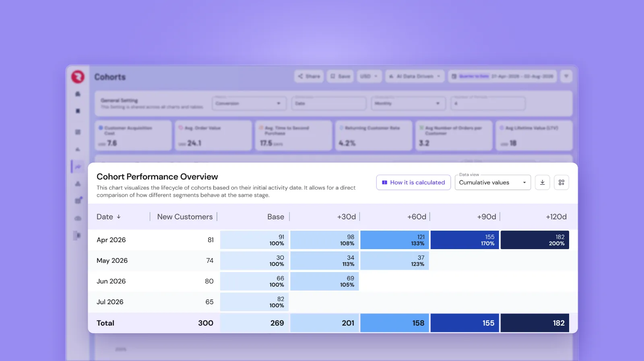Viewport: 644px width, 361px height.
Task: Open the Monthly frequency dropdown
Action: [409, 103]
